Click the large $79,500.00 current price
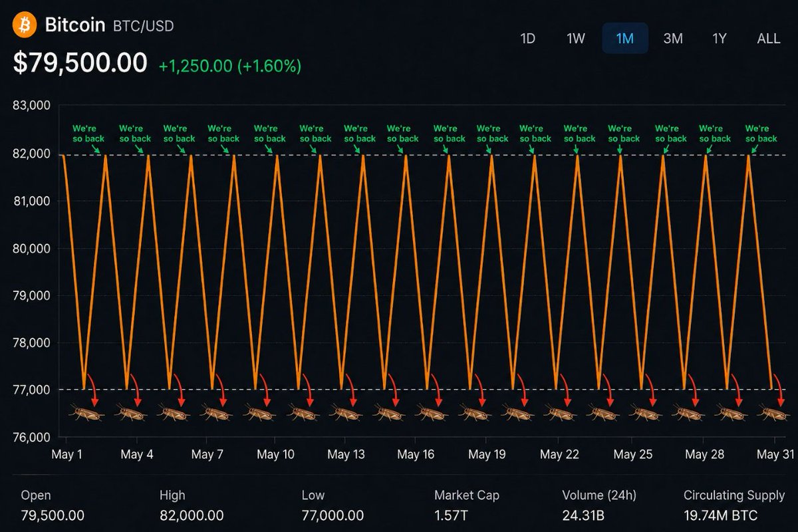This screenshot has height=532, width=798. [80, 63]
